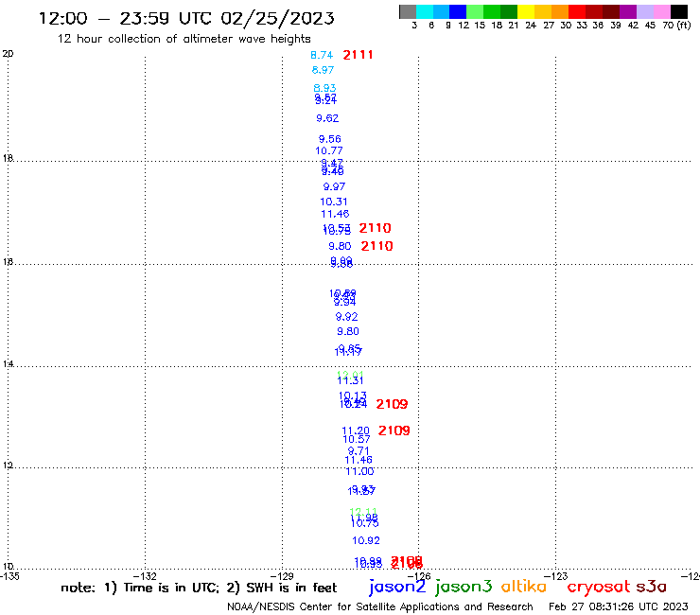This screenshot has height=615, width=700.
Task: Click the 'Feb 27 08:31:26 UTC 2023' timestamp
Action: [619, 606]
